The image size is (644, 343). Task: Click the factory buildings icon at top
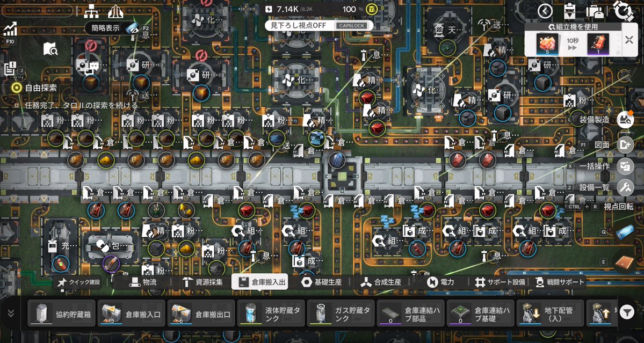116,12
